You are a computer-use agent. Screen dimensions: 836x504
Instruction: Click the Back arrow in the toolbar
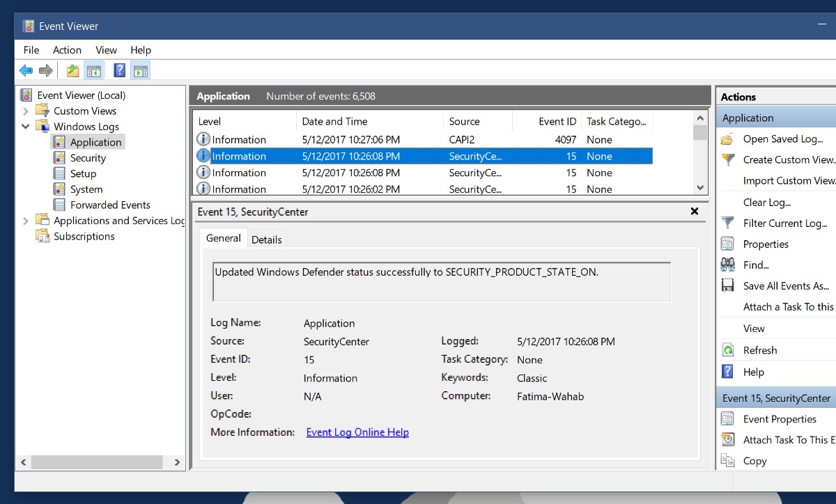pyautogui.click(x=26, y=70)
